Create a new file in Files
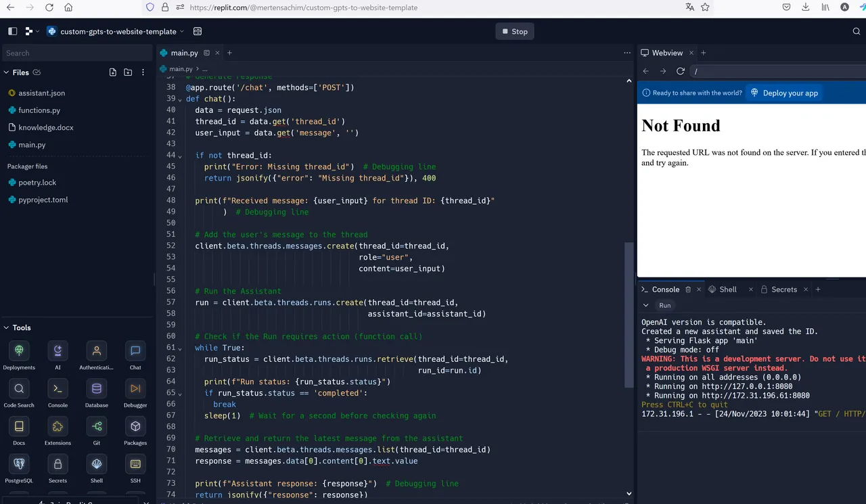This screenshot has height=504, width=866. pyautogui.click(x=113, y=72)
